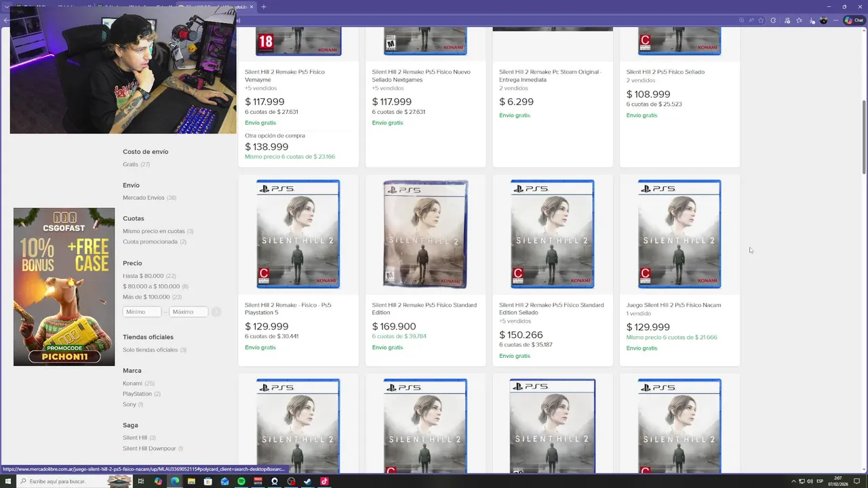
Task: Open the new tab plus button
Action: (x=263, y=7)
